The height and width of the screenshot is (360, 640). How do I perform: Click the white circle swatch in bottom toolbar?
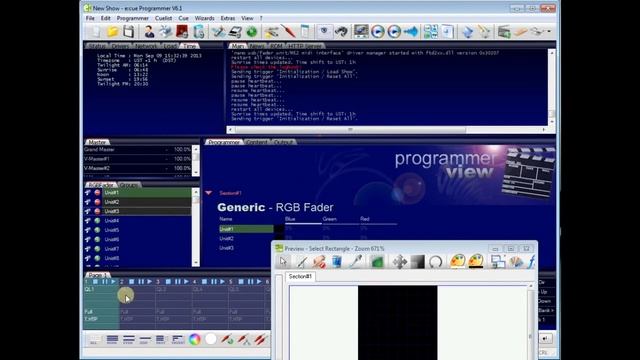point(211,339)
